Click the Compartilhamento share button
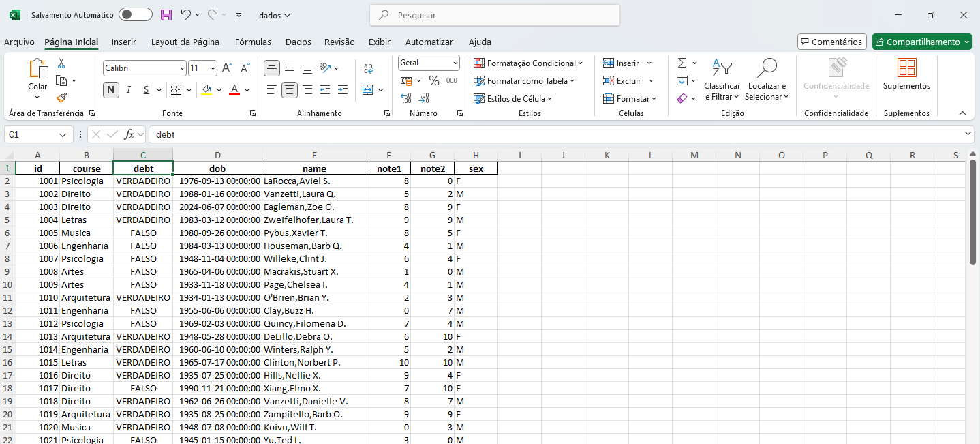The width and height of the screenshot is (980, 444). (921, 42)
